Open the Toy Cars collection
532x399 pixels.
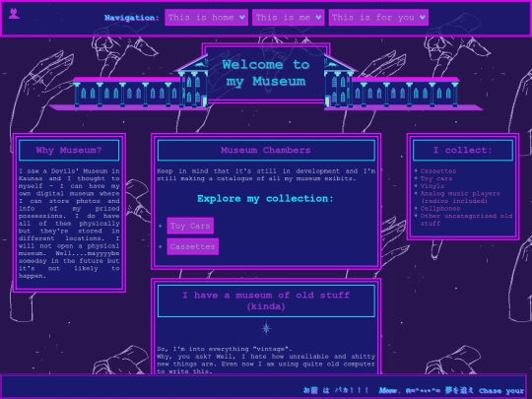pos(190,226)
